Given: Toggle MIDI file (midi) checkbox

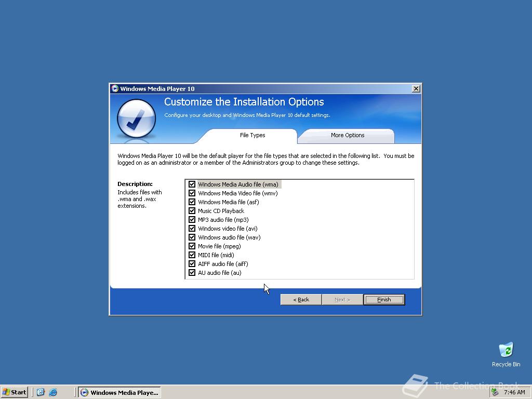Looking at the screenshot, I should pyautogui.click(x=192, y=255).
